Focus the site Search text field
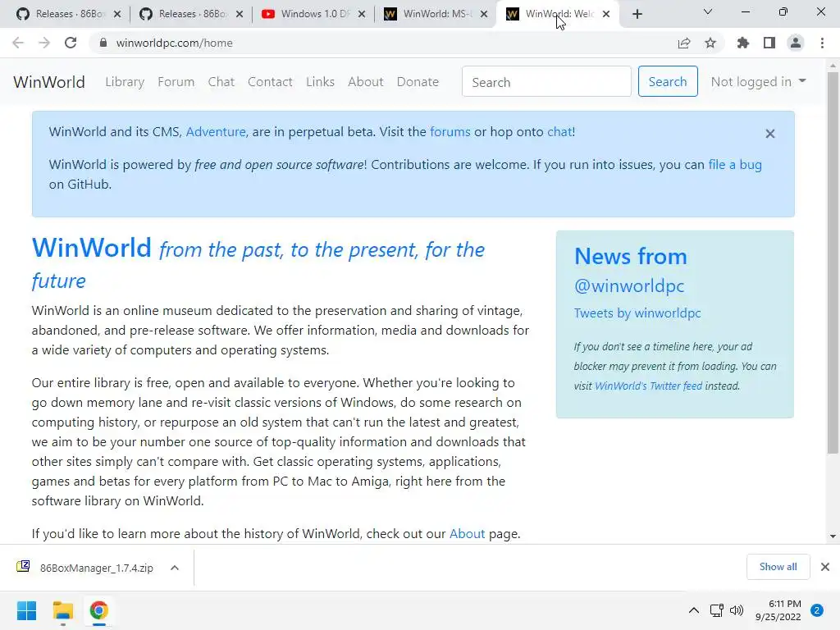Image resolution: width=840 pixels, height=630 pixels. 546,81
